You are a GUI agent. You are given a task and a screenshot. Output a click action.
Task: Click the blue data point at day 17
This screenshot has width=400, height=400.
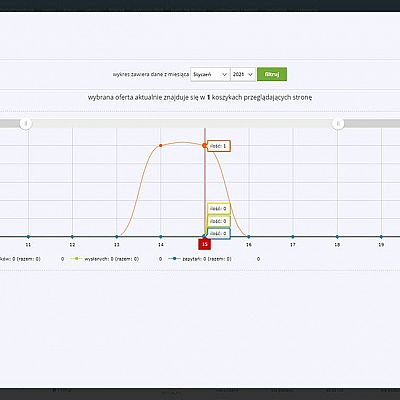click(293, 237)
